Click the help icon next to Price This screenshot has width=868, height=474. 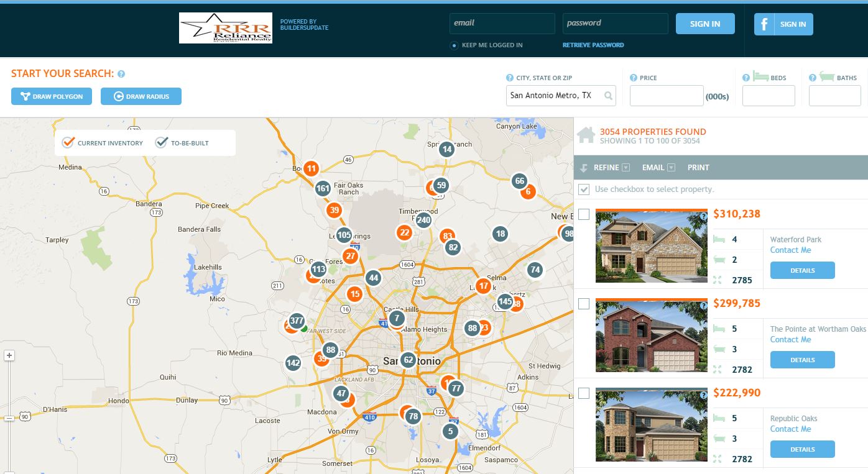click(x=634, y=78)
